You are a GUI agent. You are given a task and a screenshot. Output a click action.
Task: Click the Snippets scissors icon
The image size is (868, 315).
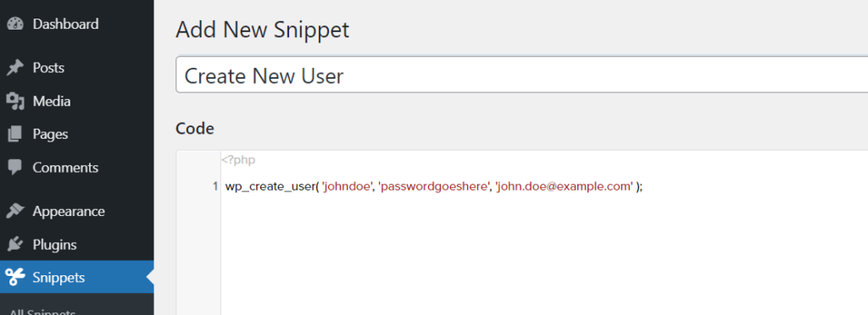(15, 278)
